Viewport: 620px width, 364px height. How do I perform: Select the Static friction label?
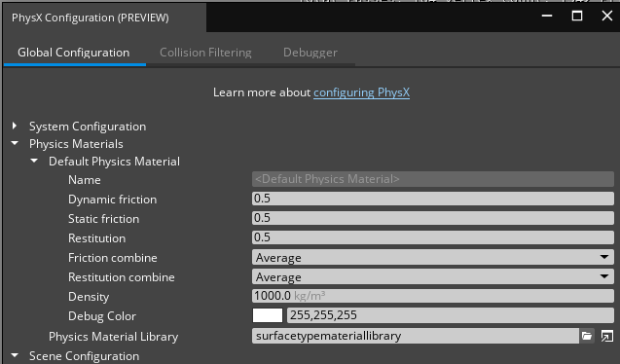(x=103, y=219)
